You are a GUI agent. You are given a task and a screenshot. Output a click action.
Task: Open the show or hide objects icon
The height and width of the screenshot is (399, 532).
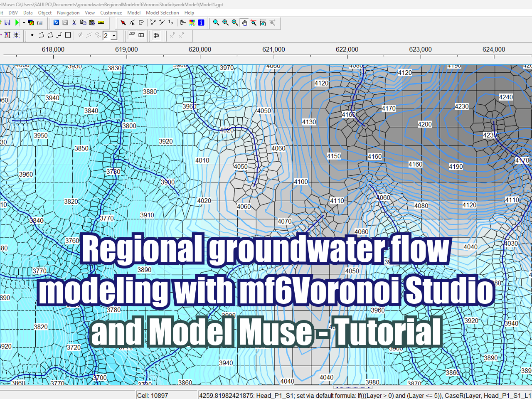point(183,22)
